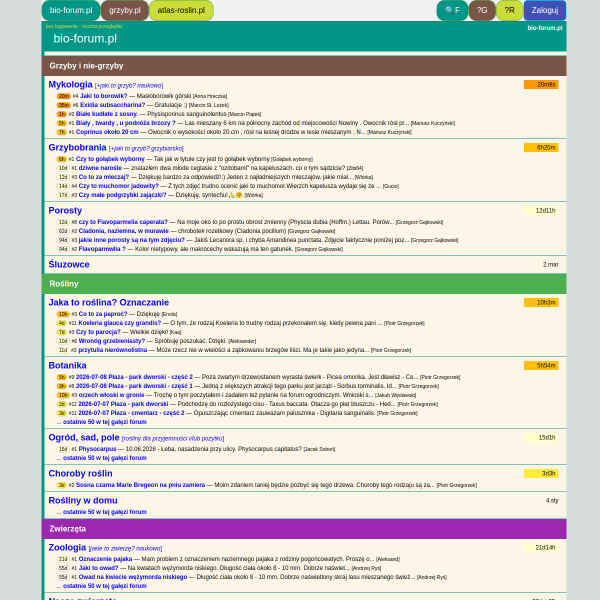Open the thread dziwne narośle

100,168
